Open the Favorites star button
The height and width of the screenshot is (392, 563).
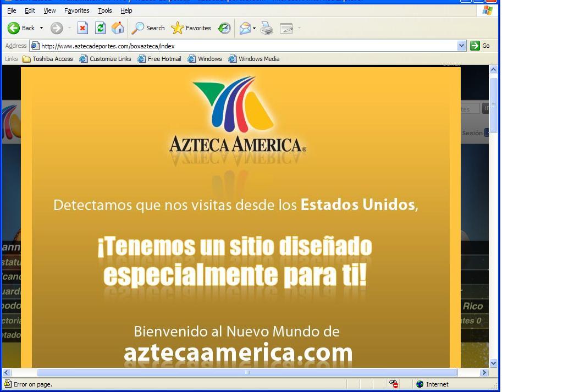pyautogui.click(x=191, y=28)
